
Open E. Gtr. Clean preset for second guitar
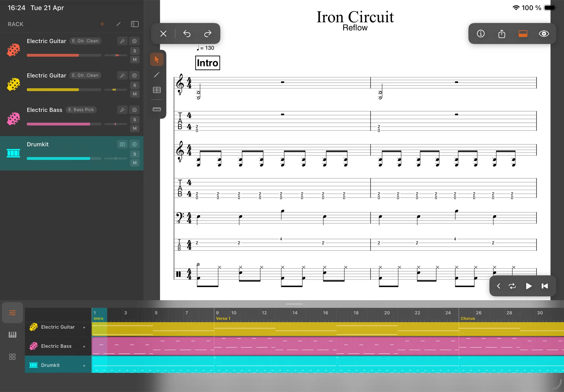(x=85, y=76)
